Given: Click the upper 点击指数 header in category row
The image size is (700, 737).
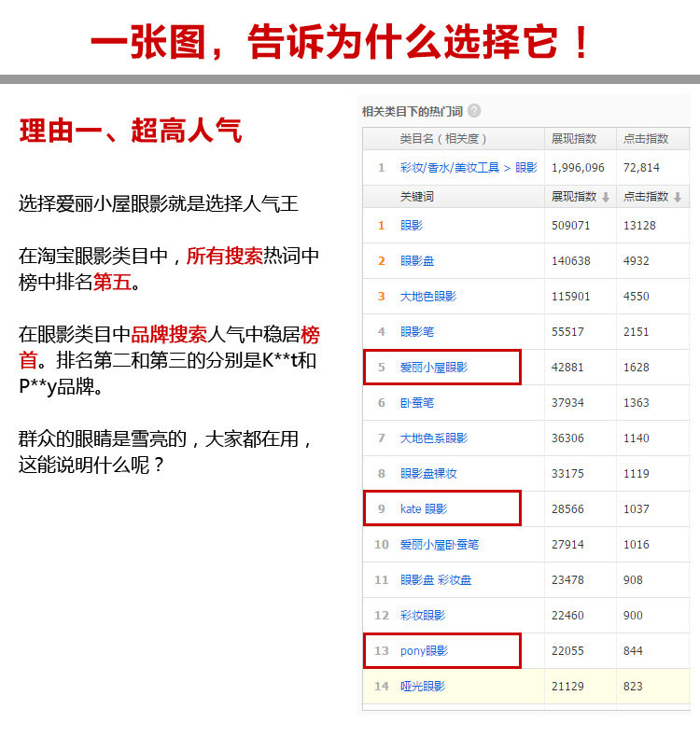Looking at the screenshot, I should coord(646,139).
